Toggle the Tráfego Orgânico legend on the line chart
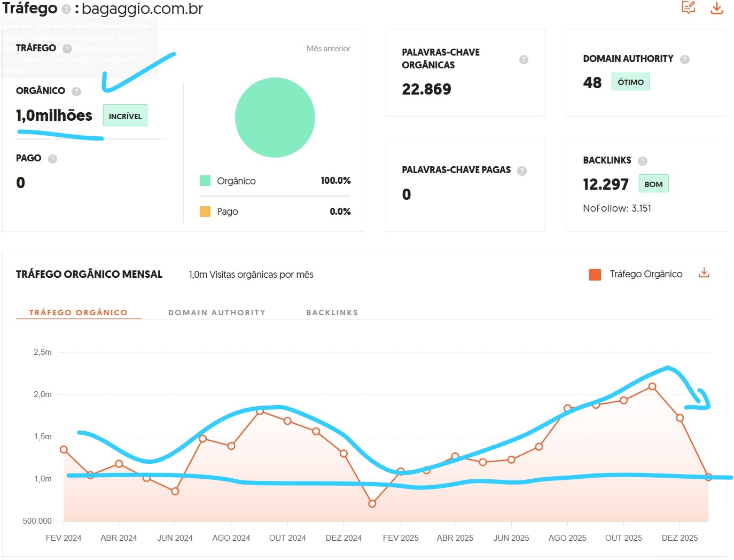734x560 pixels. coord(645,274)
